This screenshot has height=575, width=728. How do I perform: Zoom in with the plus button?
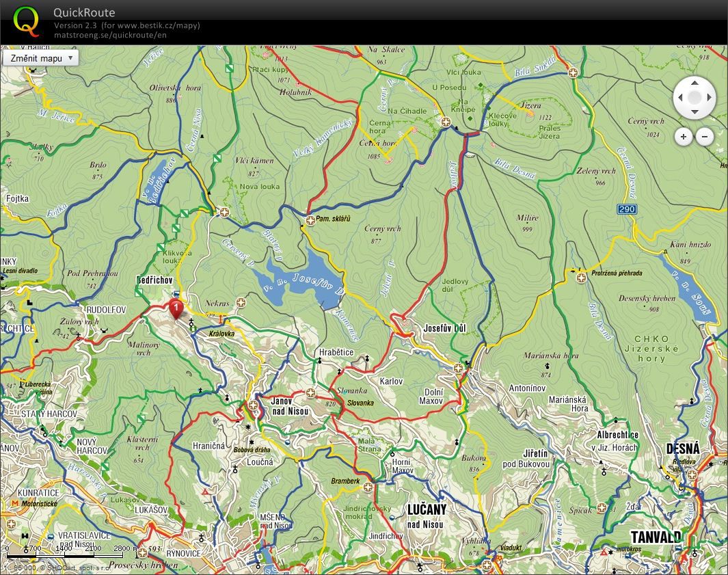click(684, 137)
